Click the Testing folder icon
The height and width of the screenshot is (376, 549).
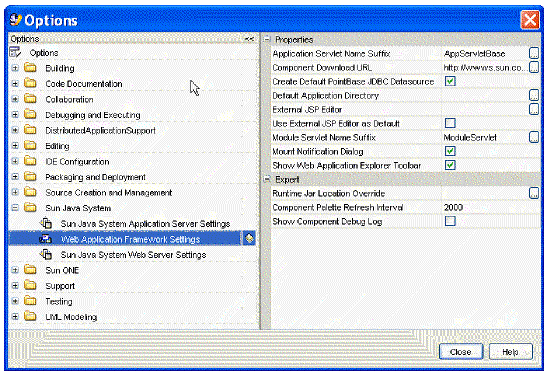click(x=30, y=301)
